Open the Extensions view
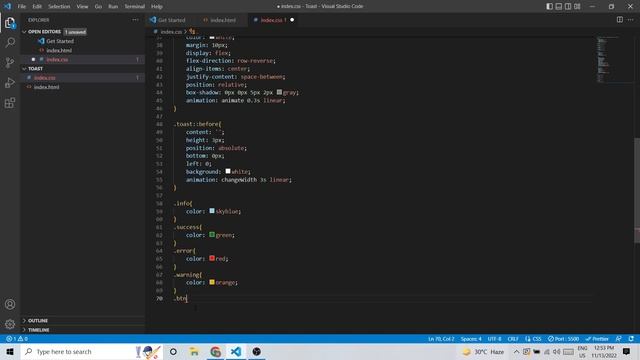This screenshot has height=360, width=640. click(x=10, y=102)
